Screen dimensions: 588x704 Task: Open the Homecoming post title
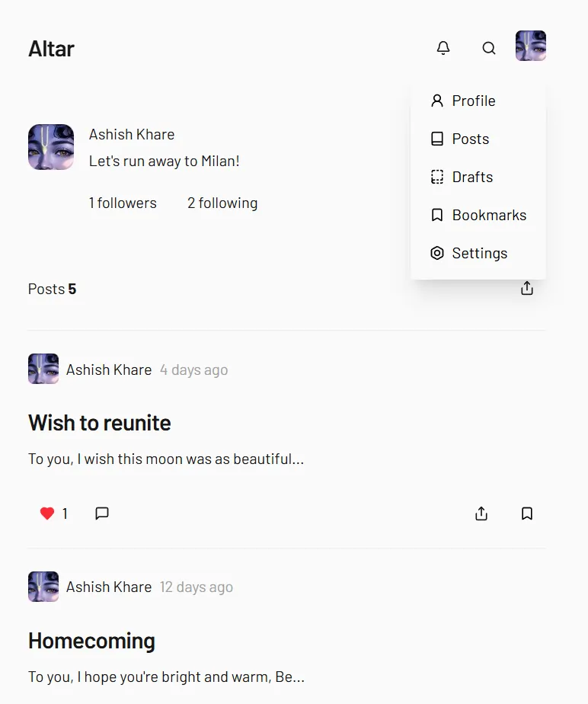(91, 641)
